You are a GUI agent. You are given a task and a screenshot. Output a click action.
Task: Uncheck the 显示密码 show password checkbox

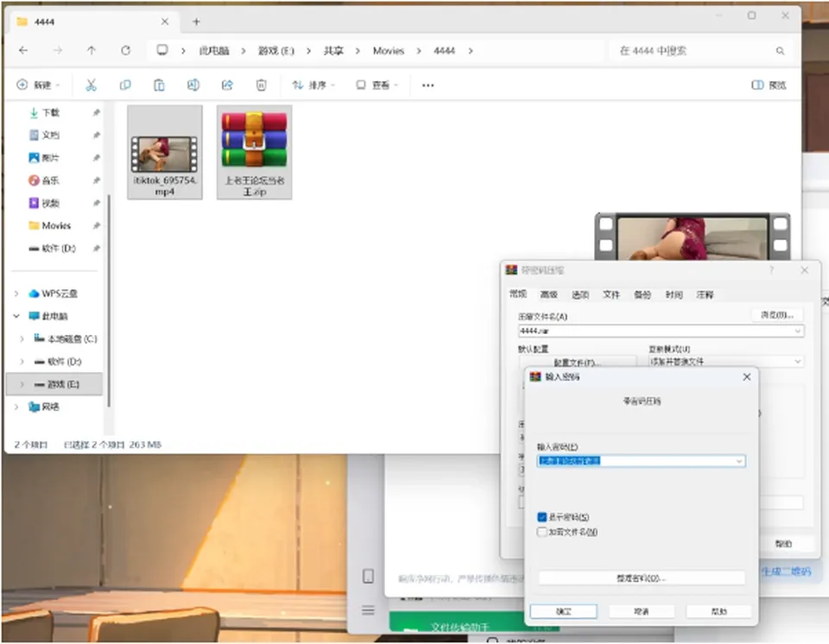[x=542, y=517]
